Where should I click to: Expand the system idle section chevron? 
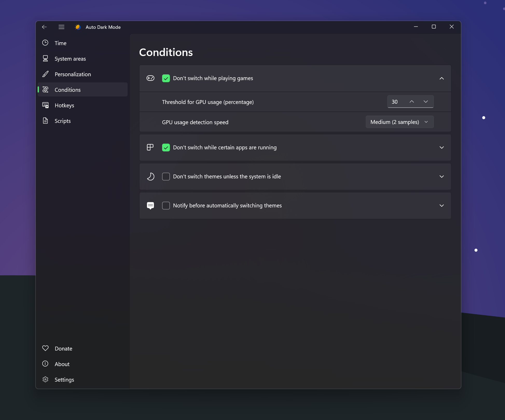[442, 177]
